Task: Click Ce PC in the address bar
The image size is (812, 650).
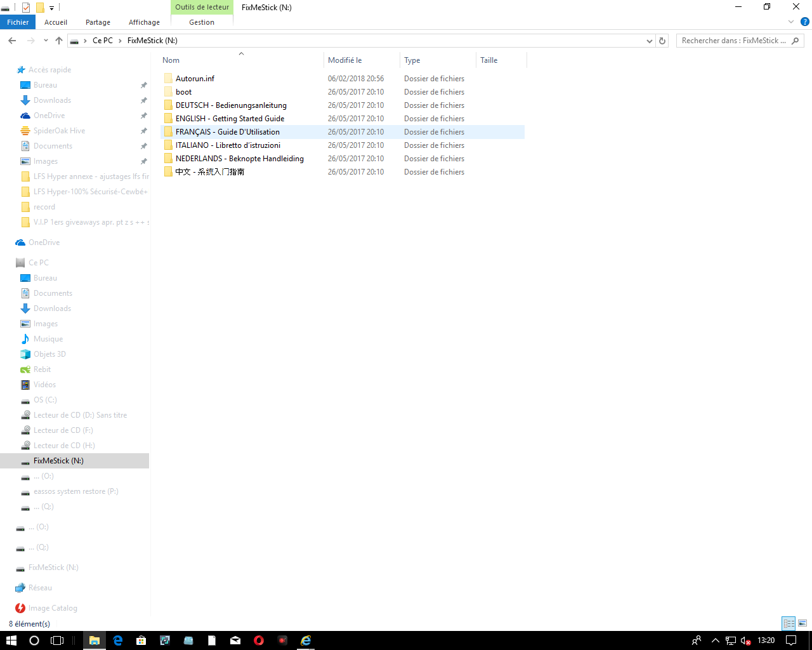Action: 103,41
